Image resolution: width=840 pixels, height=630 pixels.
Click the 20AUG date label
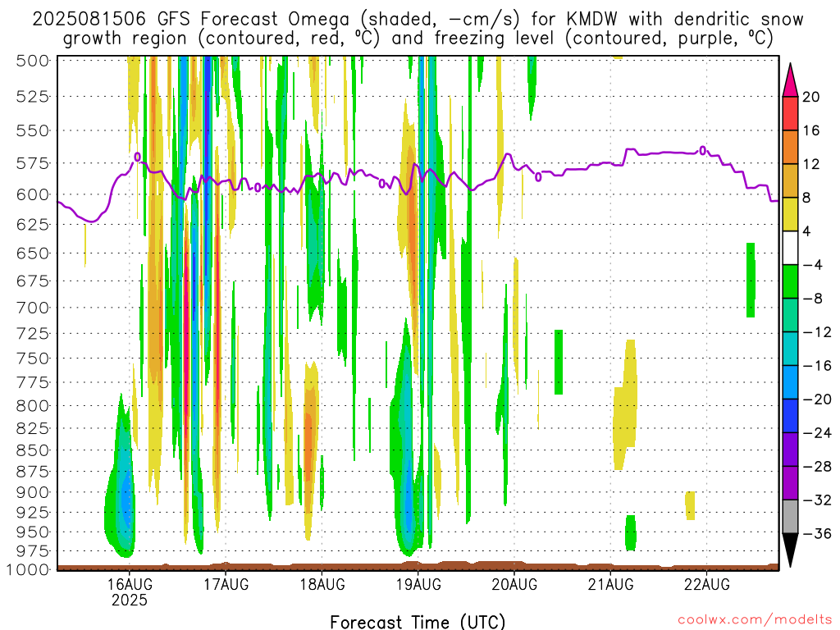click(x=514, y=584)
